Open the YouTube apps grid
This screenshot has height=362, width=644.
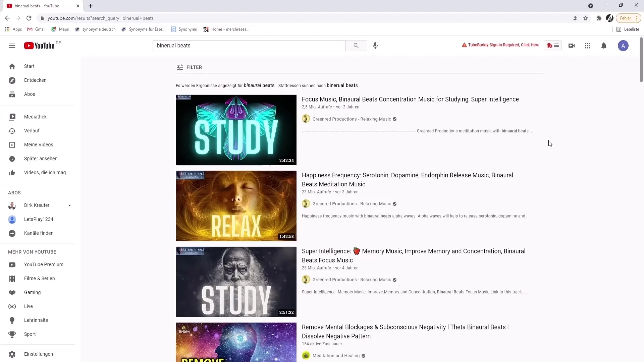click(x=588, y=46)
